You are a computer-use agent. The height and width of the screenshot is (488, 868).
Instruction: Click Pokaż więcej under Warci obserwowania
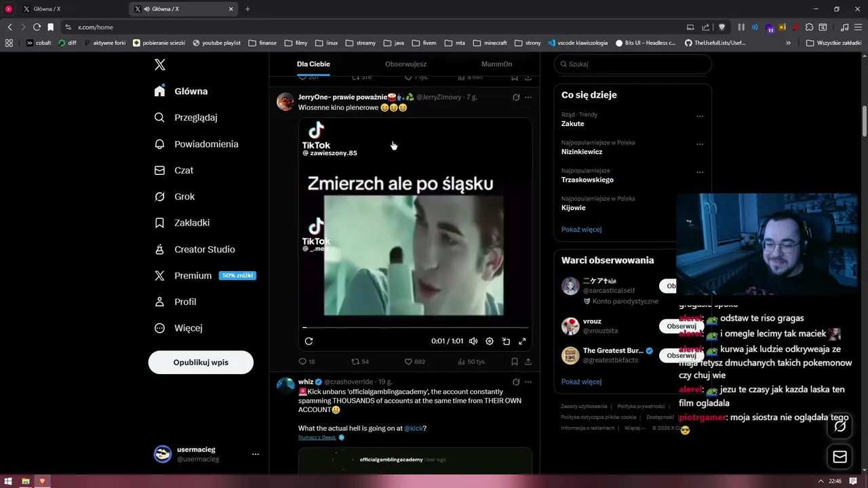pos(581,382)
